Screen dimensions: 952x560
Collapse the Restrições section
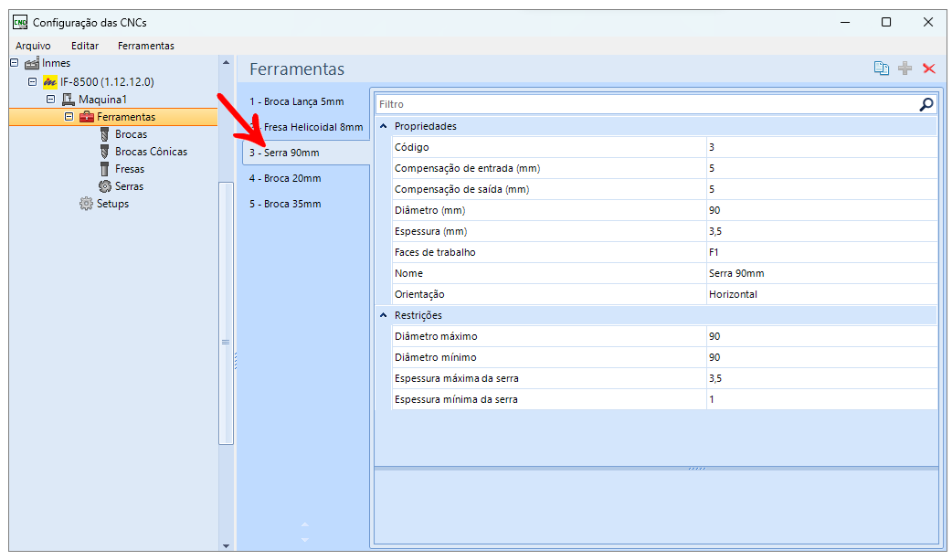[x=383, y=315]
